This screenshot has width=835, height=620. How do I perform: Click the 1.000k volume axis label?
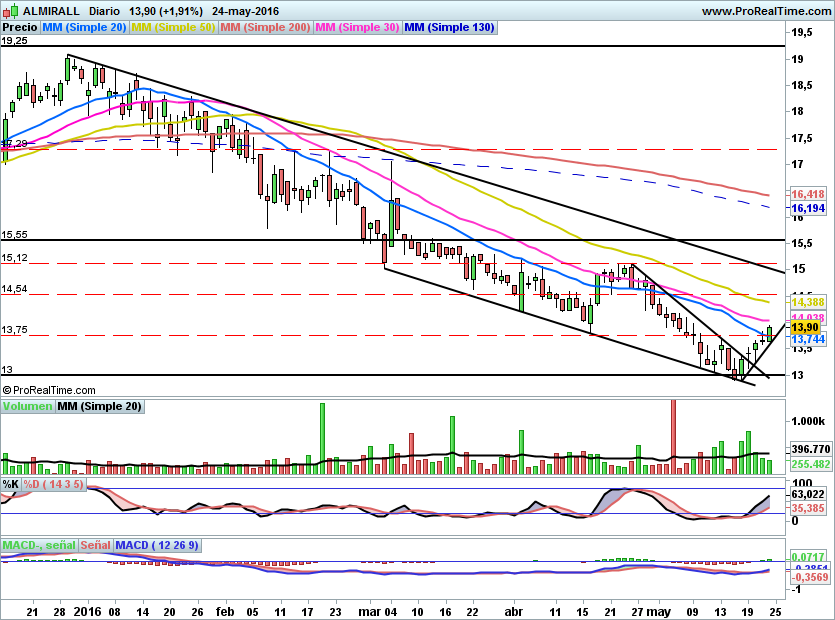[x=808, y=421]
